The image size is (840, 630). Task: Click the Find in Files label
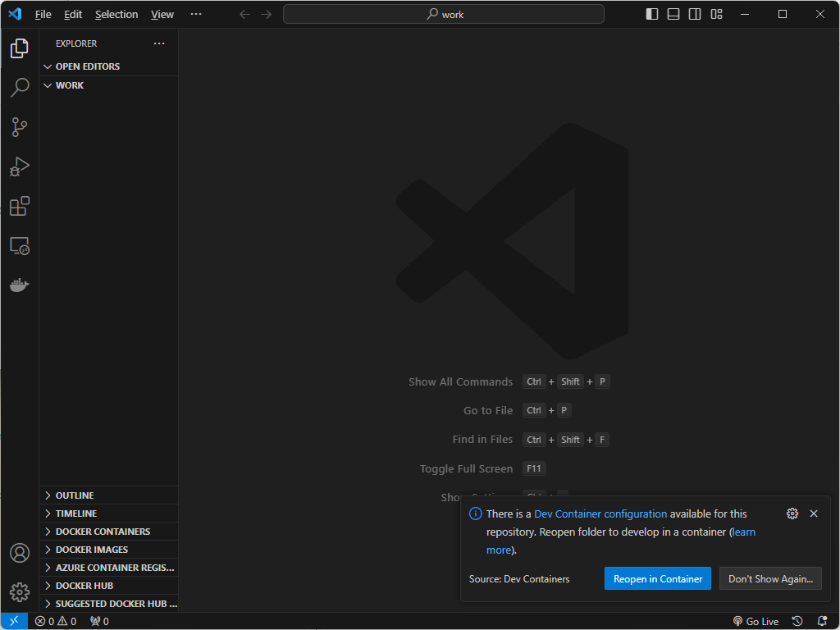pyautogui.click(x=482, y=440)
